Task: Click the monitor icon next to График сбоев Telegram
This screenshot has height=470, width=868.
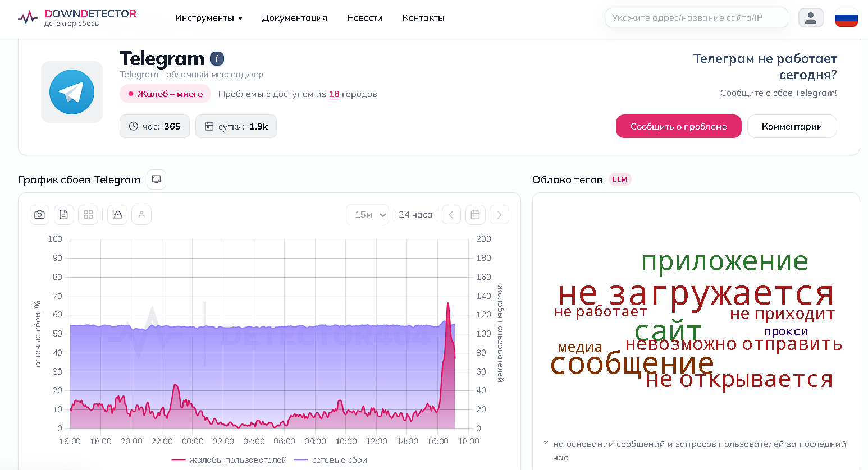Action: [x=156, y=179]
